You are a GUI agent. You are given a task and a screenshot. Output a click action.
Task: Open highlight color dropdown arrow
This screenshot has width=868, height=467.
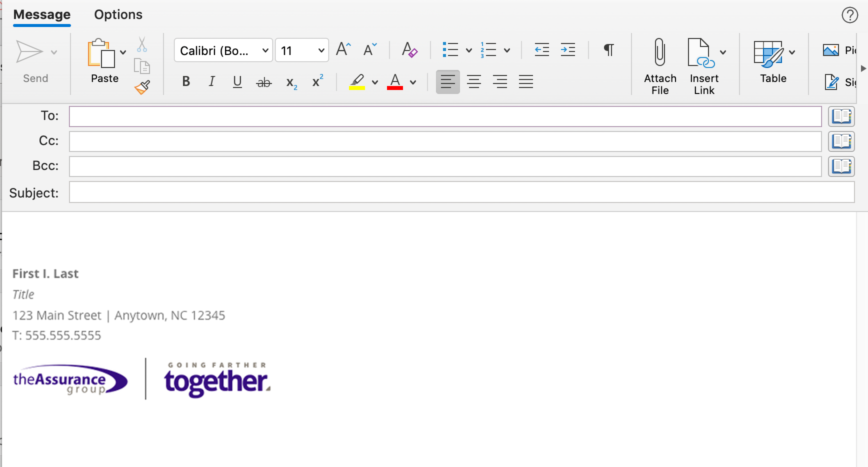coord(375,82)
